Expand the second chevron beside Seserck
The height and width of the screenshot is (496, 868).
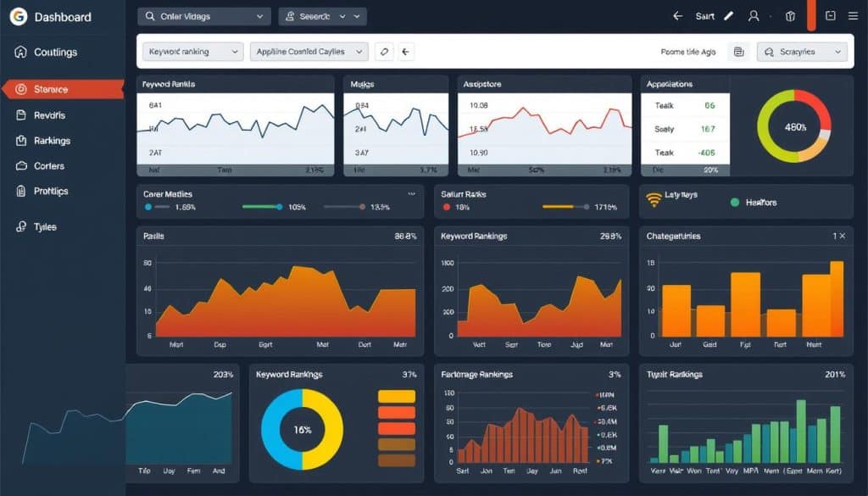point(357,17)
